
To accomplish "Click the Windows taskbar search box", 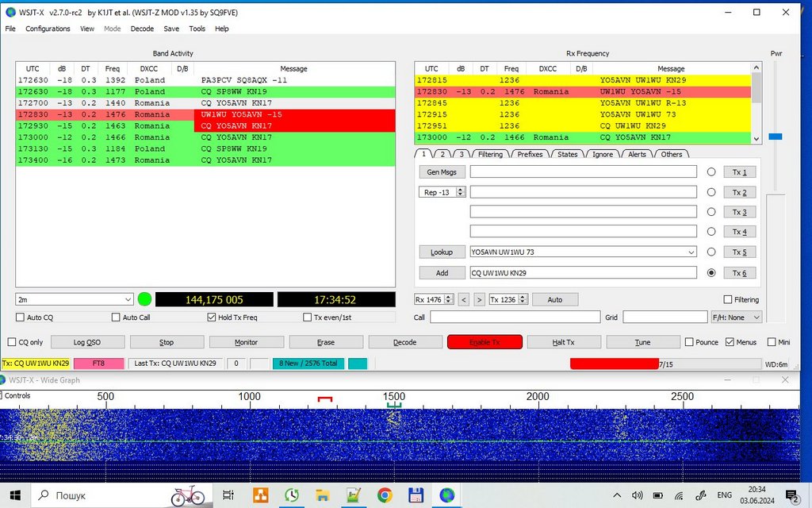I will (121, 495).
